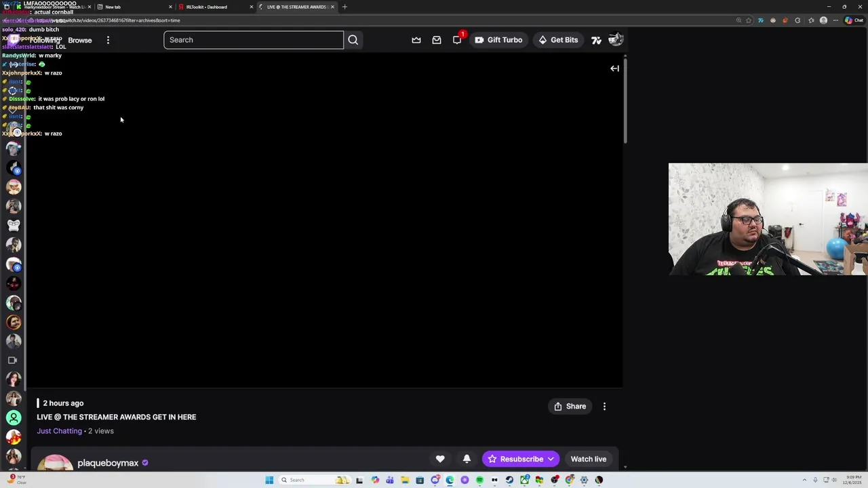The width and height of the screenshot is (868, 488).
Task: Open the 7TV icon in Twitch top bar
Action: (596, 40)
